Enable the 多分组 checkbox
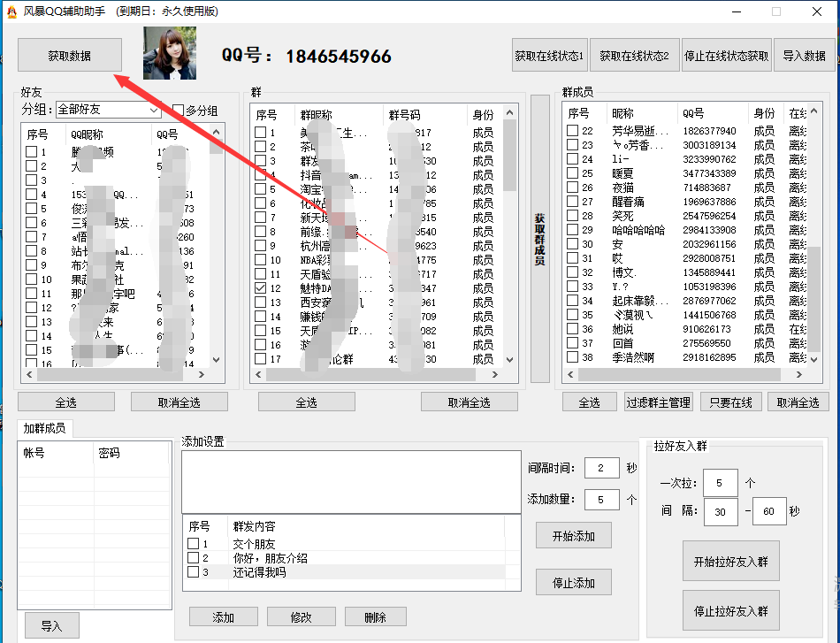This screenshot has height=643, width=840. click(179, 111)
